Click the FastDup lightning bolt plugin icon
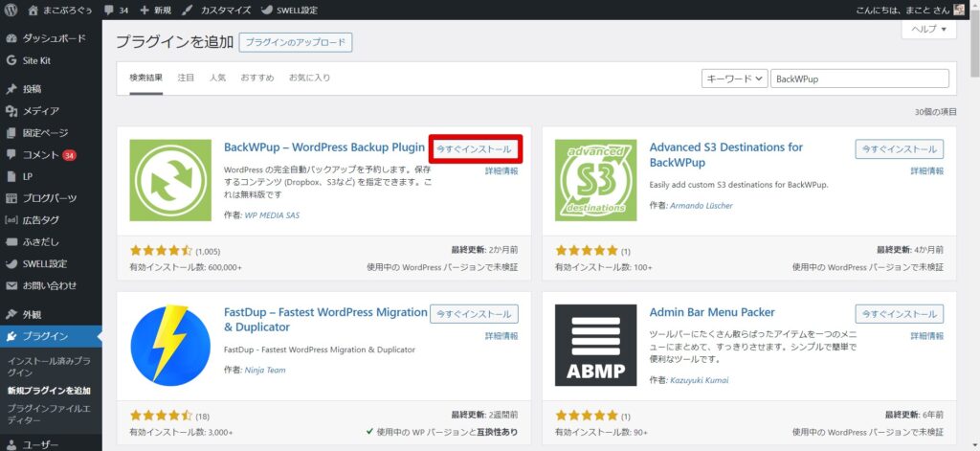The height and width of the screenshot is (451, 980). click(x=170, y=346)
